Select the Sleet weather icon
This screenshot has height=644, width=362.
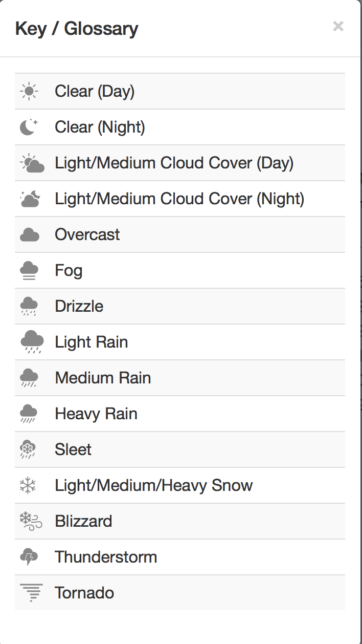tap(30, 449)
